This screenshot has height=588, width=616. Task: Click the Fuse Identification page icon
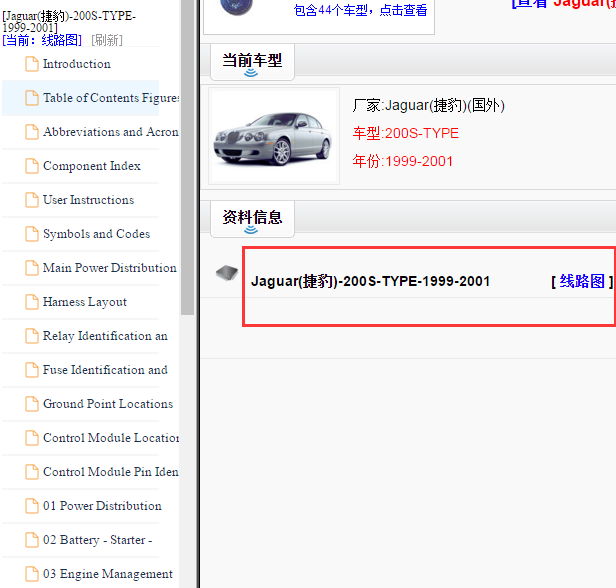tap(32, 370)
